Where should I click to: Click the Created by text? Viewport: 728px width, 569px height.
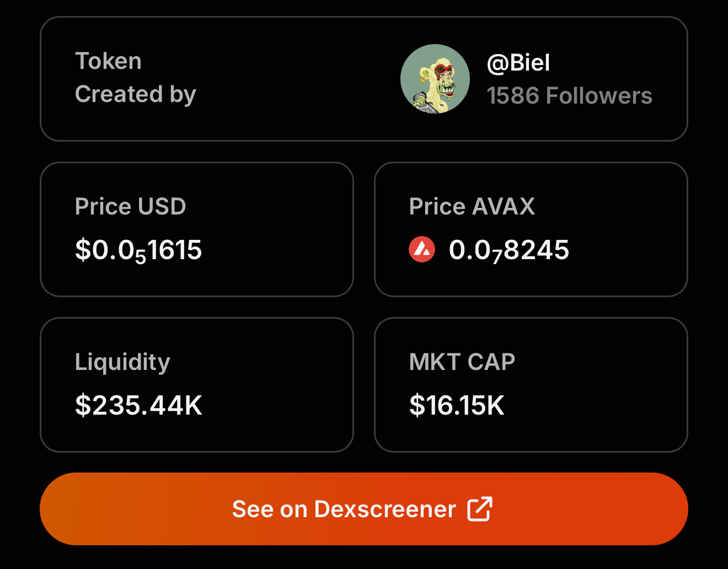point(135,94)
